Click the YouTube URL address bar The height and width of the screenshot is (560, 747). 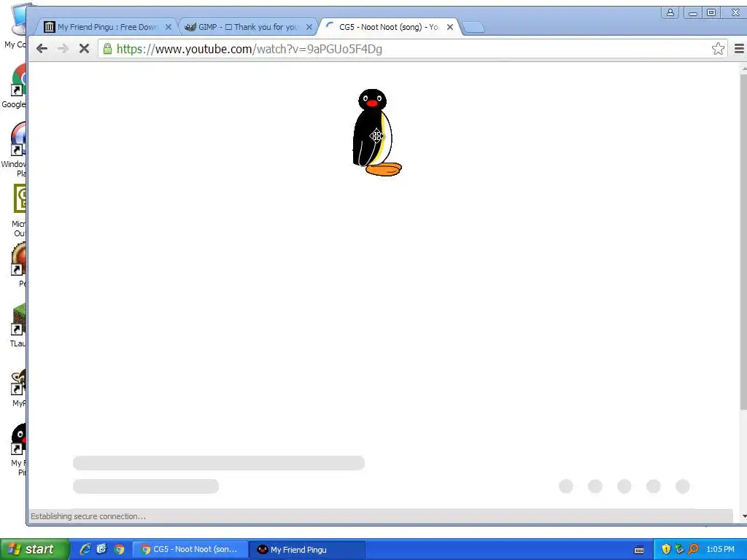tap(412, 49)
